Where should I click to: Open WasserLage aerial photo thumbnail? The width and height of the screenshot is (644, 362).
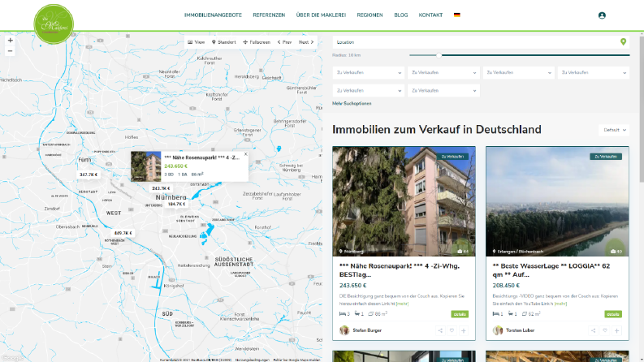coord(557,201)
